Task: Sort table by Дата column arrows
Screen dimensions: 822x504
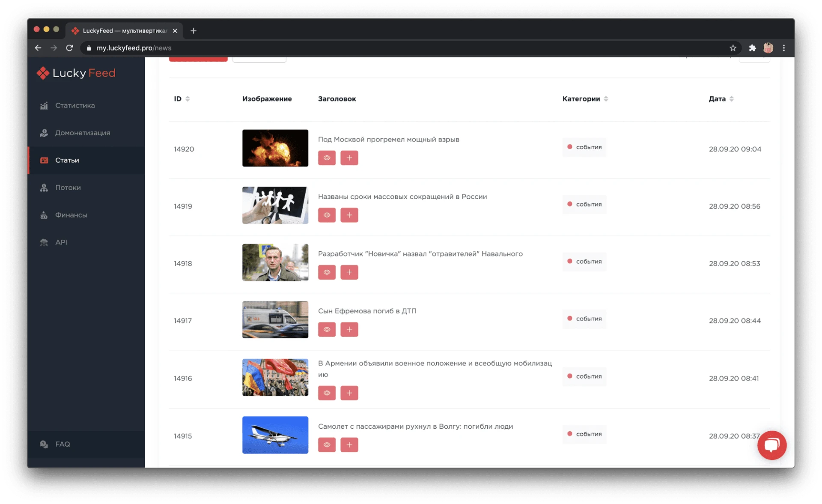Action: pyautogui.click(x=732, y=99)
